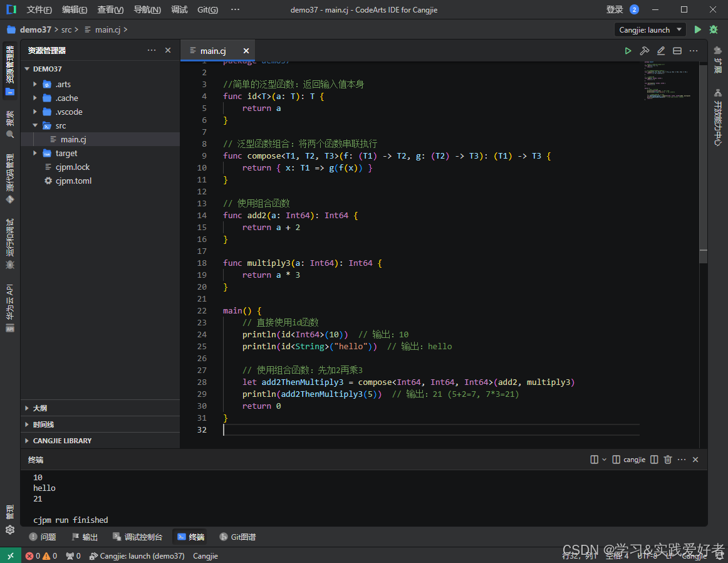Image resolution: width=728 pixels, height=563 pixels.
Task: Open the Cangjie: launch configuration dropdown
Action: pyautogui.click(x=650, y=29)
